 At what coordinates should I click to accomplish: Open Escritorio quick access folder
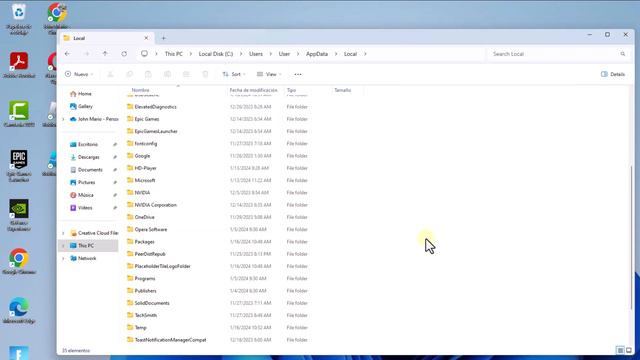point(88,144)
